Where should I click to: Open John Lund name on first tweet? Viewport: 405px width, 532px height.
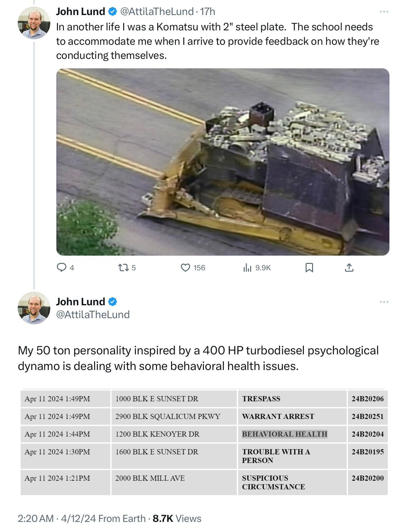[x=81, y=12]
